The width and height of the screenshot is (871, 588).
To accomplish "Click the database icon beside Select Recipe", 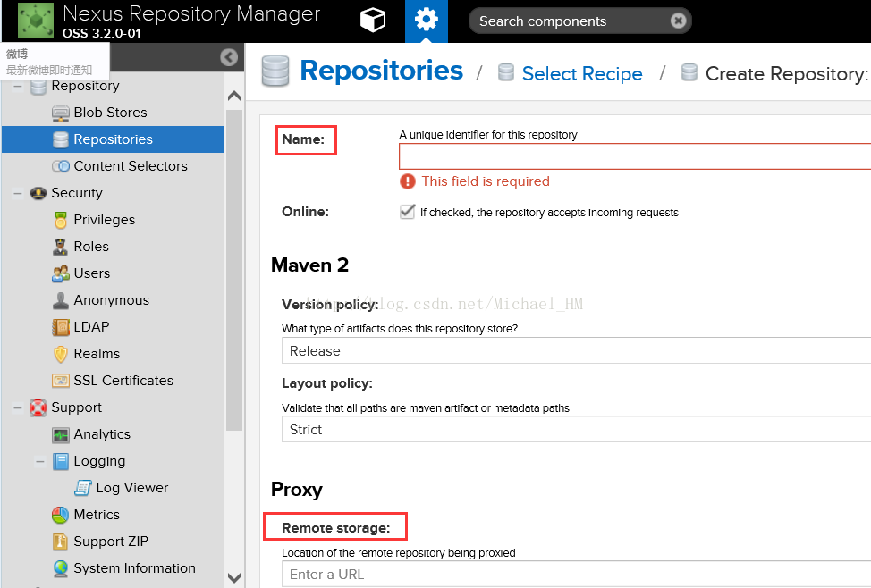I will [506, 72].
